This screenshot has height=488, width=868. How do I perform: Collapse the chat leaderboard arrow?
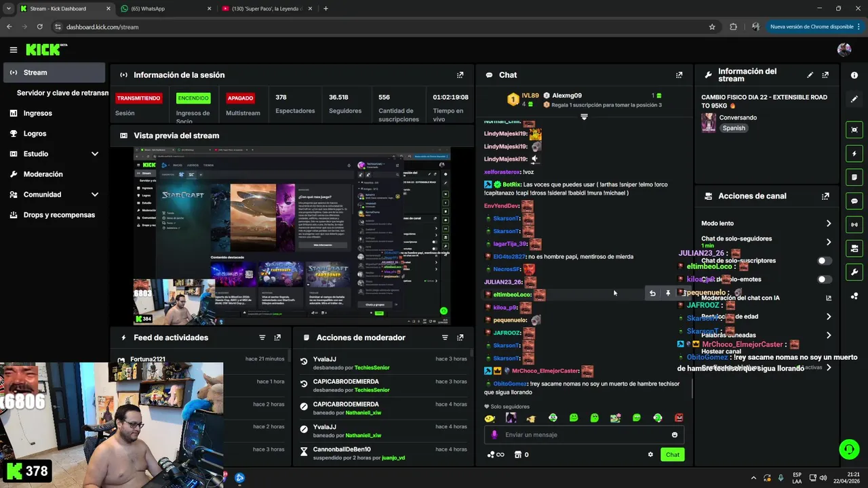click(x=584, y=117)
